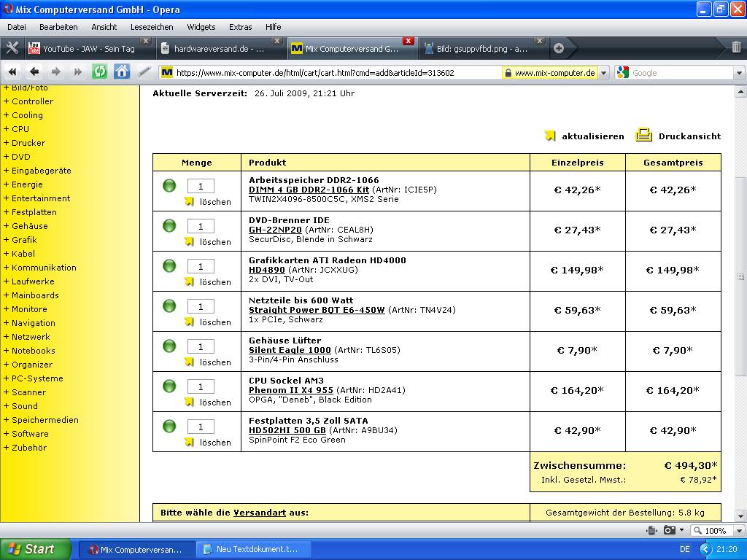Open the Straight Power BQT E6-450W link
747x560 pixels.
317,310
